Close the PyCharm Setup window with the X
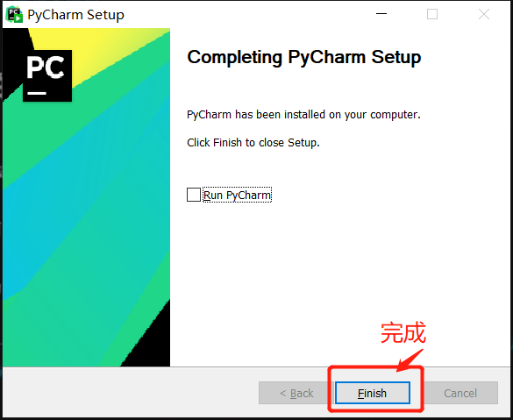 click(483, 14)
